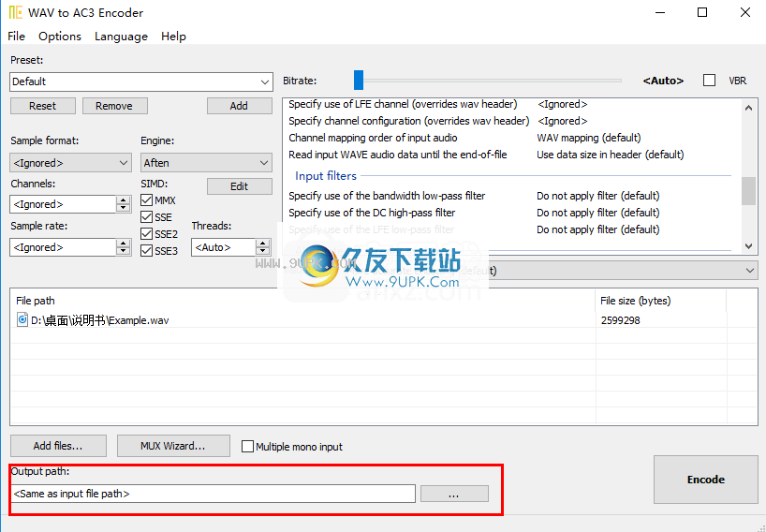
Task: Enable the VBR checkbox
Action: click(x=709, y=81)
